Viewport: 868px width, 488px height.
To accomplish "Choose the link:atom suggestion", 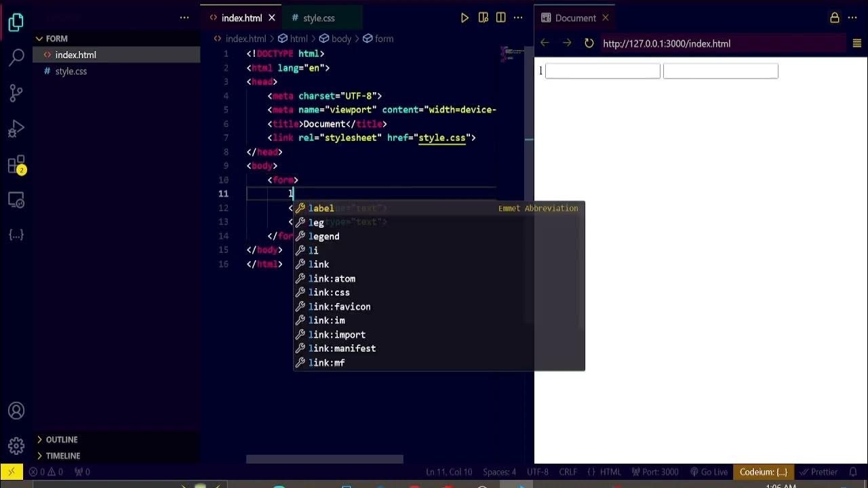I will coord(439,279).
